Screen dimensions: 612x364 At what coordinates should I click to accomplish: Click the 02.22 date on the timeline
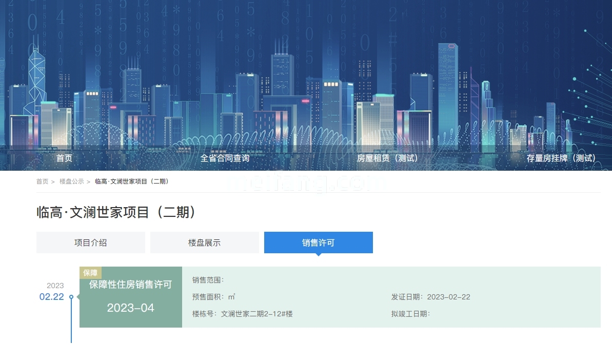coord(52,297)
